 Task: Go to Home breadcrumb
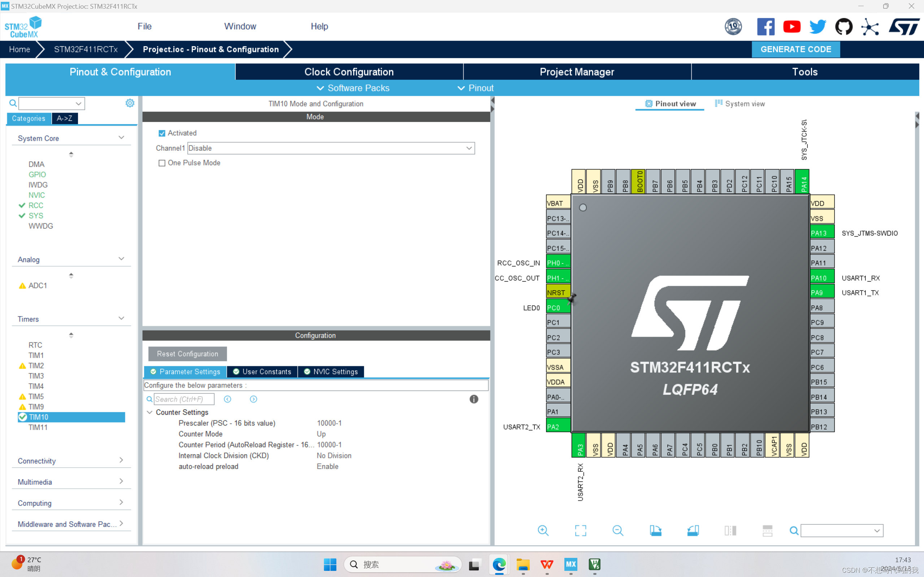tap(19, 49)
